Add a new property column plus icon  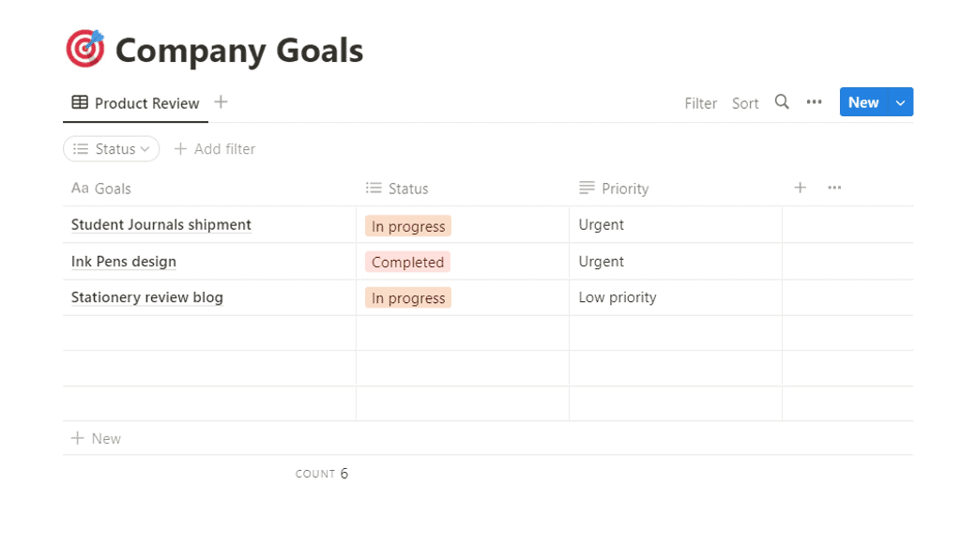point(800,188)
